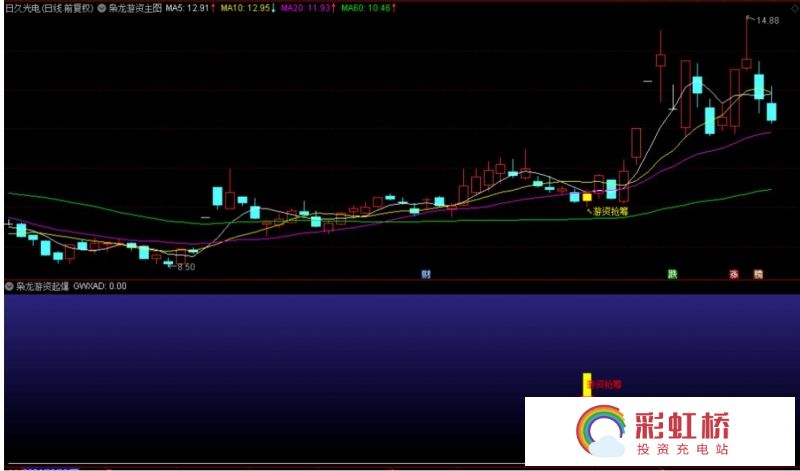This screenshot has height=471, width=800.
Task: Click the cyan down arrow after MA10
Action: (x=273, y=7)
